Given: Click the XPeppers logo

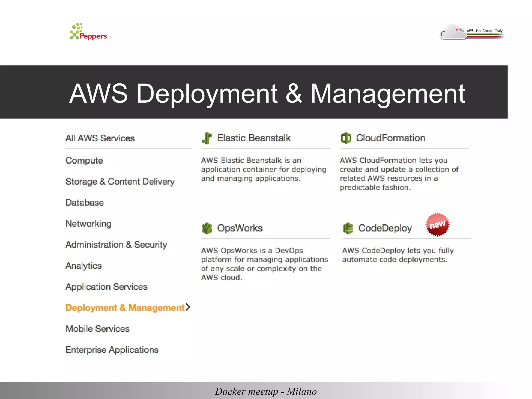Looking at the screenshot, I should (88, 31).
